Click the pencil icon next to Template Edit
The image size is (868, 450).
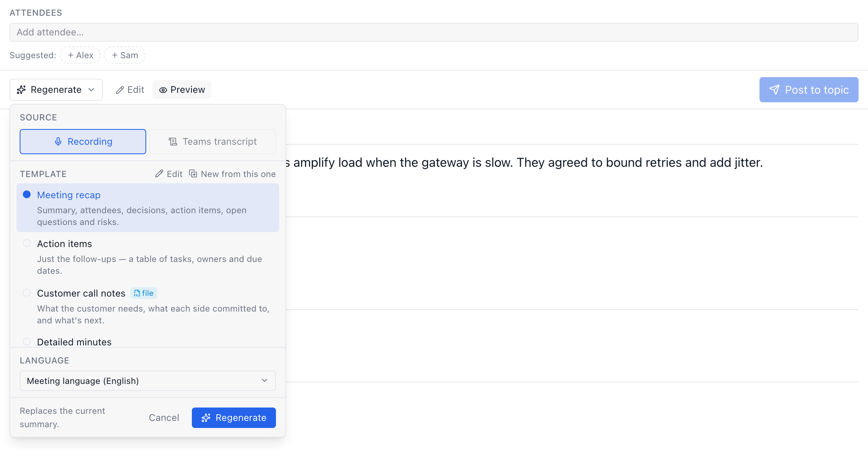coord(159,174)
